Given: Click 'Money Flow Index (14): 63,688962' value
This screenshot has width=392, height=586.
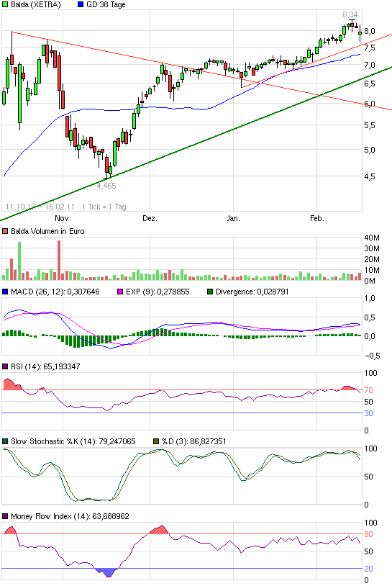Looking at the screenshot, I should (70, 516).
